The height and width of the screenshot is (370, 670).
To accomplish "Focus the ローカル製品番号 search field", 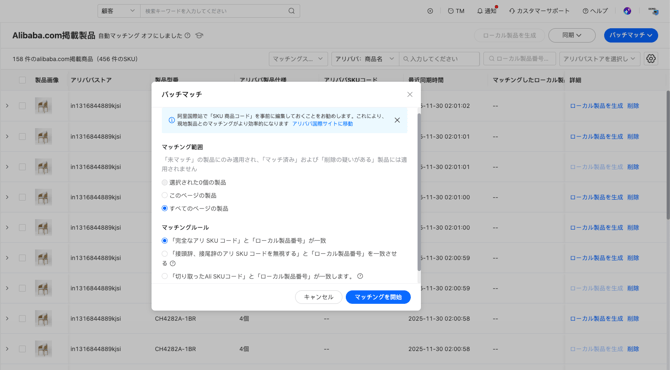I will pyautogui.click(x=520, y=59).
